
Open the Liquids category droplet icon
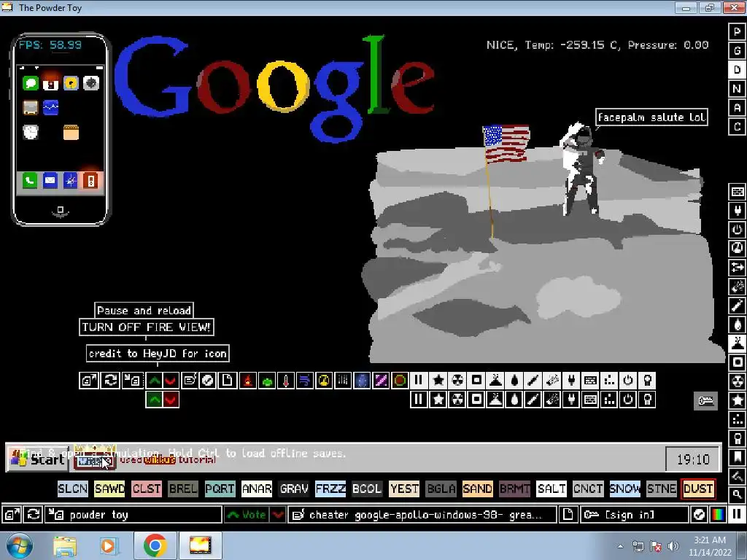[737, 324]
